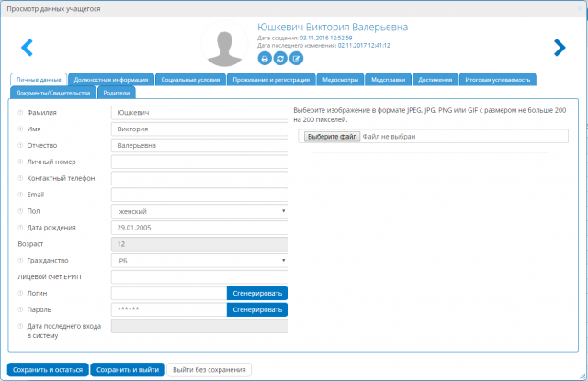
Task: Open the Пол dropdown
Action: (199, 211)
